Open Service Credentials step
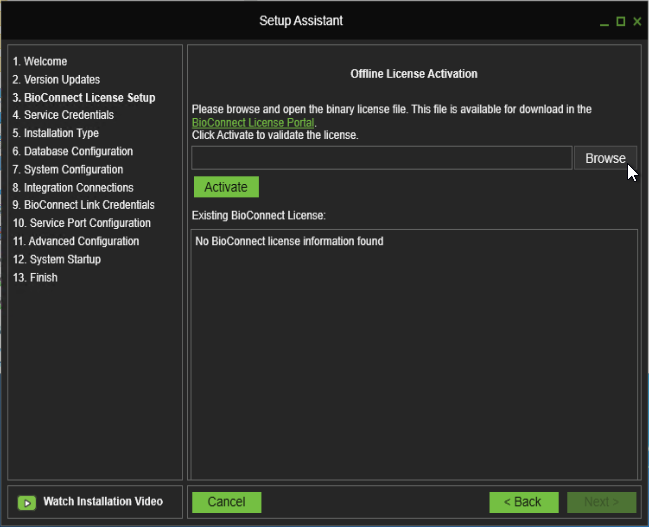Screen dimensions: 649x527 pos(63,116)
